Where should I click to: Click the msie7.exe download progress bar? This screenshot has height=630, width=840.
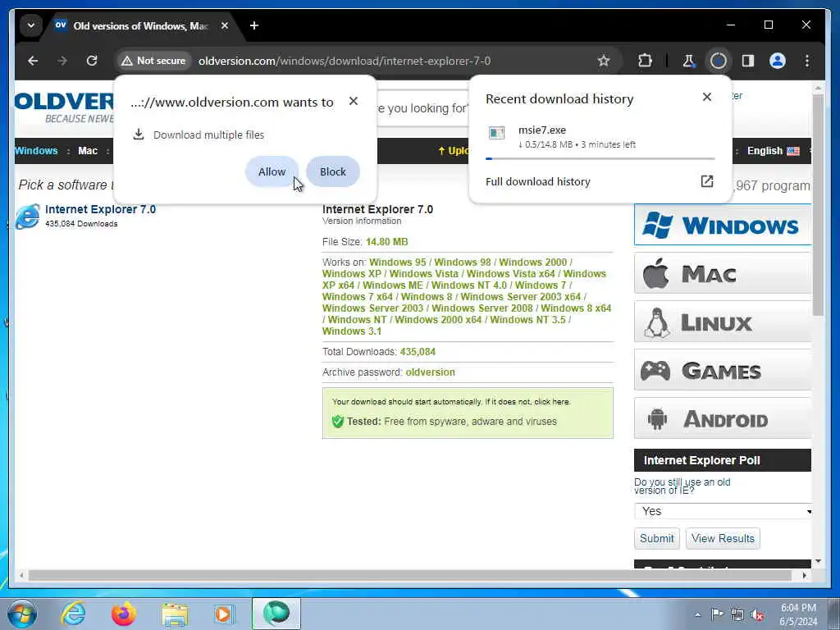pos(600,158)
